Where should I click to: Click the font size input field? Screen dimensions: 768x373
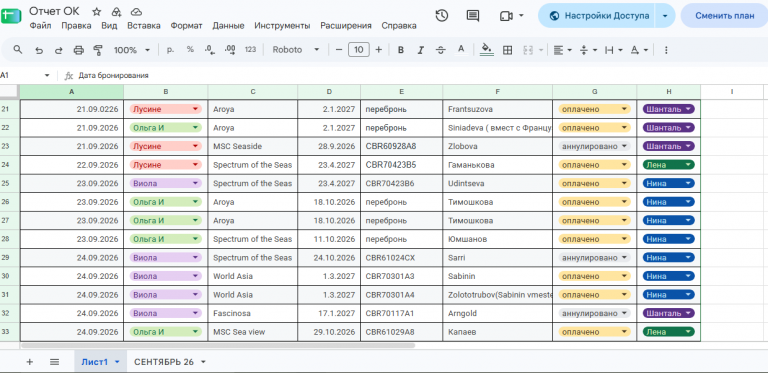pyautogui.click(x=359, y=50)
